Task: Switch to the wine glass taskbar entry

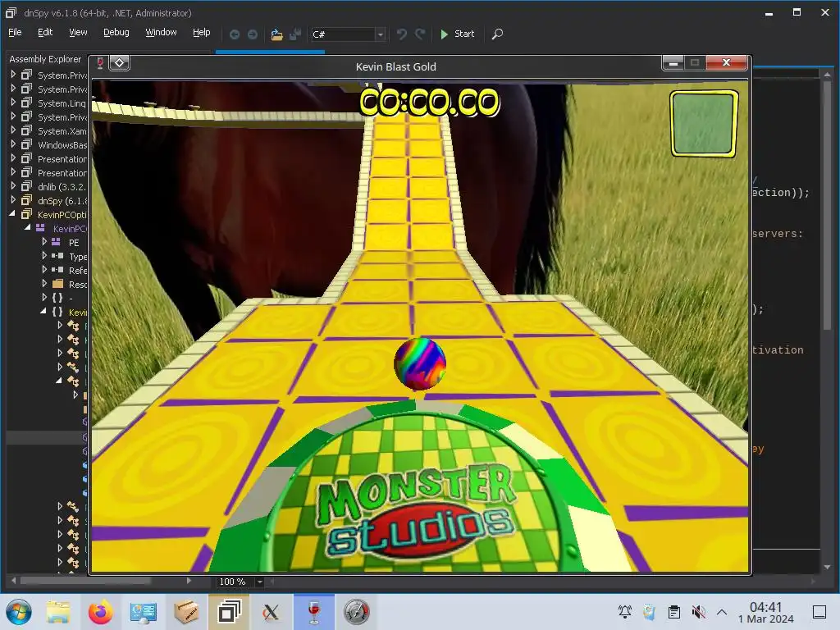Action: [x=314, y=612]
